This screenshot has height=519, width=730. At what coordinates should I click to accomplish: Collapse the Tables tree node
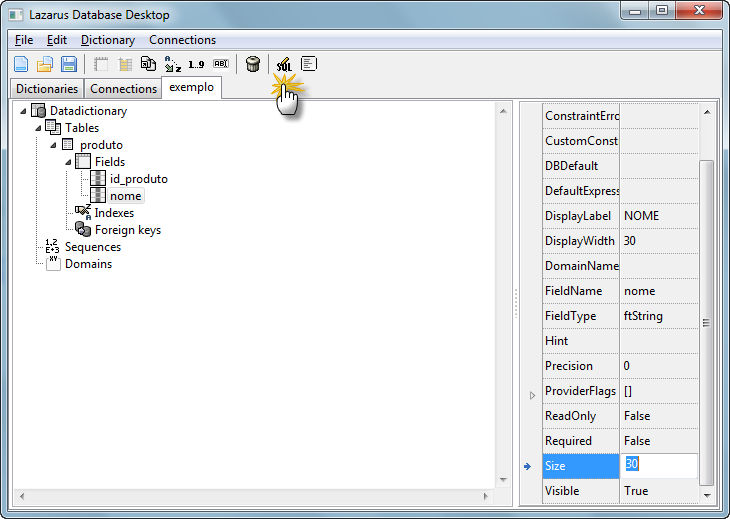click(38, 128)
